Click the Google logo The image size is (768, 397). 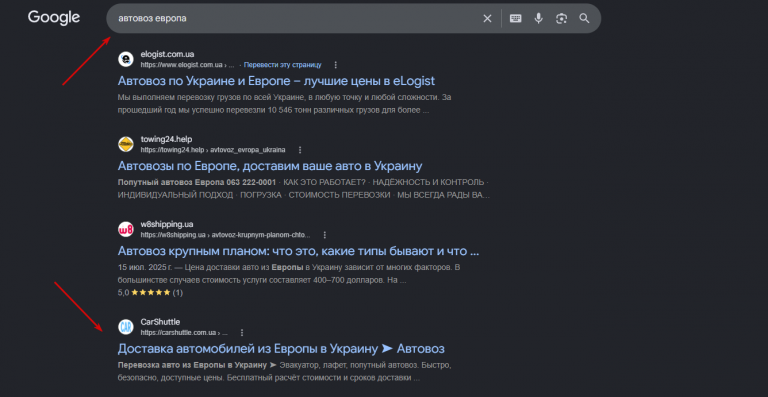pos(54,18)
